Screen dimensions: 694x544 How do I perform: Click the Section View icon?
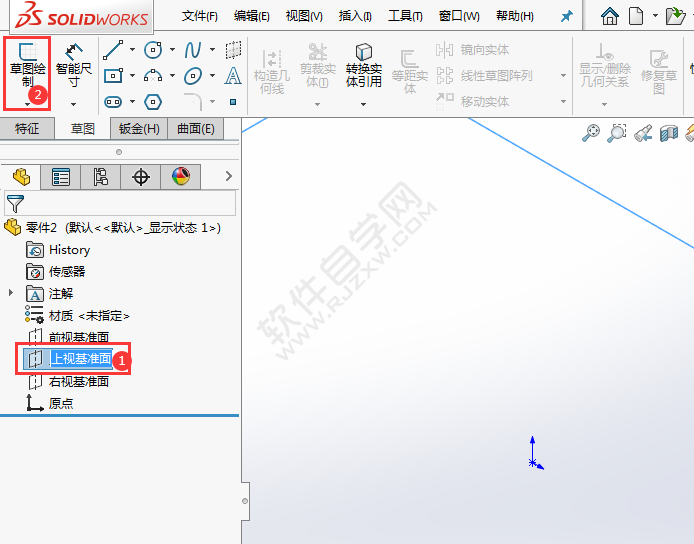pyautogui.click(x=669, y=133)
